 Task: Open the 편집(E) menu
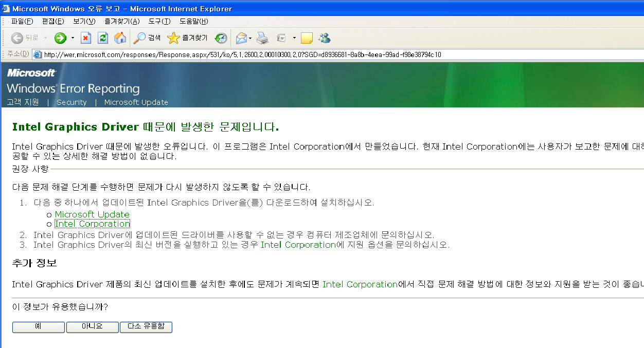pyautogui.click(x=53, y=21)
